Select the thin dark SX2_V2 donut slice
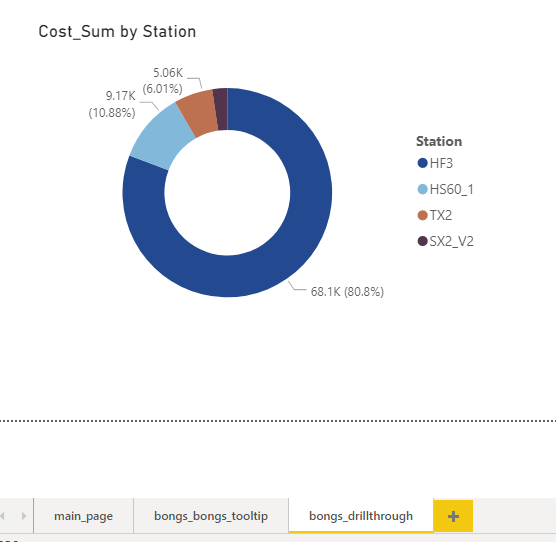556x542 pixels. pyautogui.click(x=221, y=109)
